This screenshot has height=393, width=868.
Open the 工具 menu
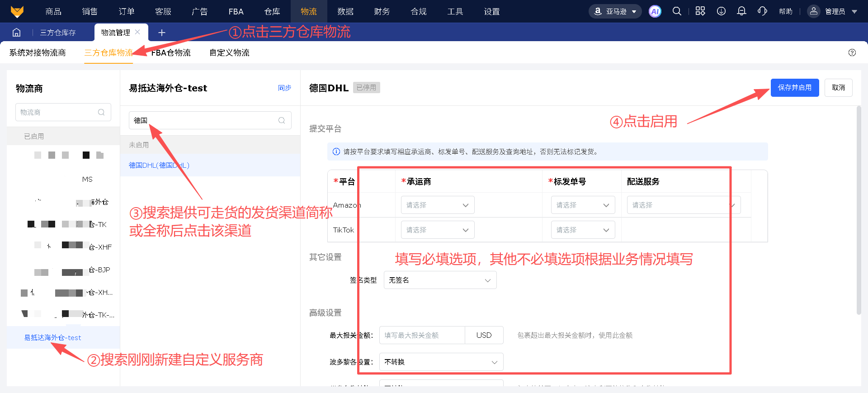tap(455, 11)
